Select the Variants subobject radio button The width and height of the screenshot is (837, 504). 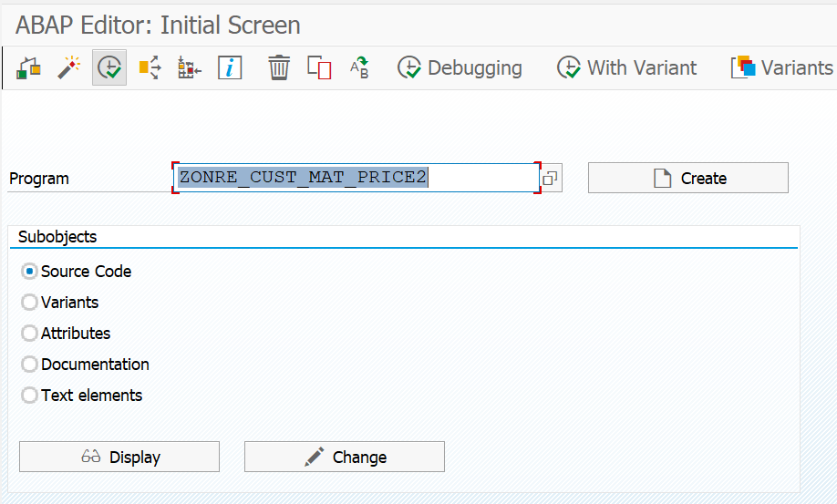pos(30,303)
